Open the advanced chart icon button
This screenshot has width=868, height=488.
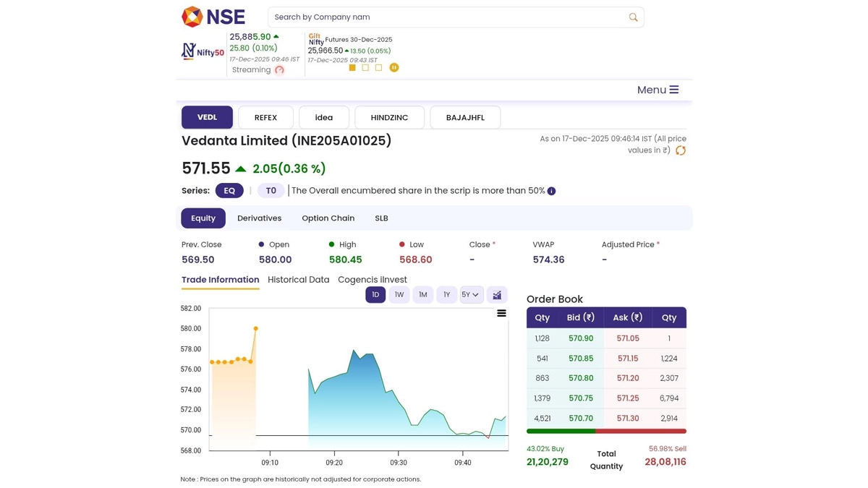(x=497, y=295)
